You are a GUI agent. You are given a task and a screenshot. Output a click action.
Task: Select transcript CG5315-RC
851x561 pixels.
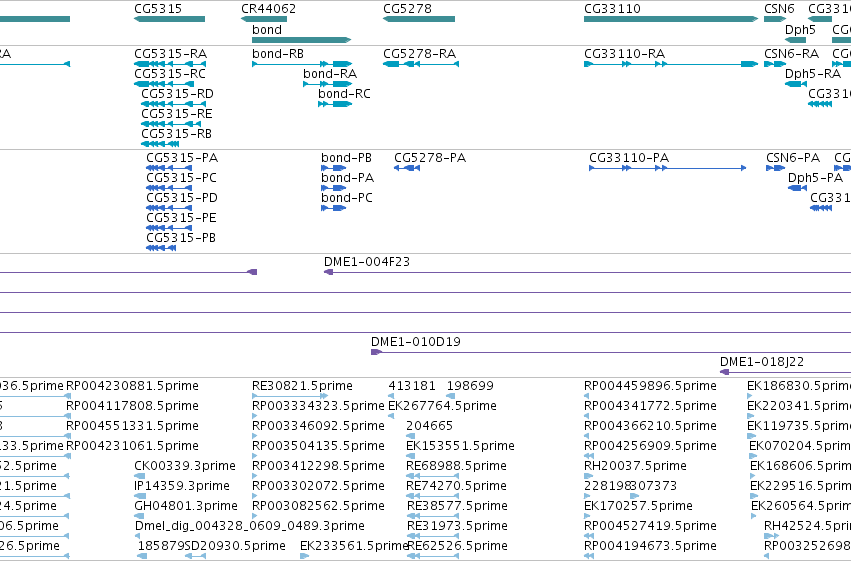[170, 74]
